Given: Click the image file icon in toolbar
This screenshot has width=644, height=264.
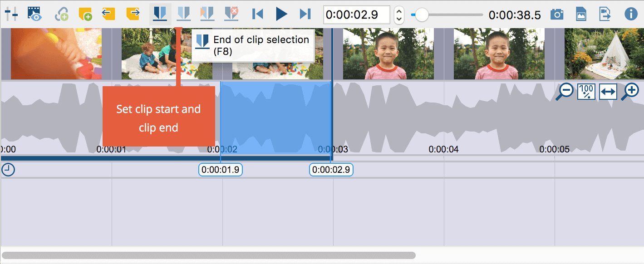Looking at the screenshot, I should pos(580,14).
